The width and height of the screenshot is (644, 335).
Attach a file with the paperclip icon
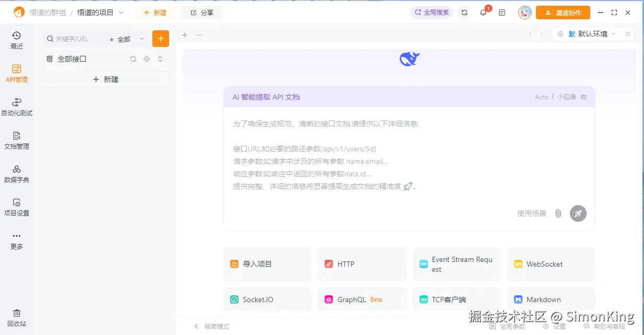pos(558,213)
